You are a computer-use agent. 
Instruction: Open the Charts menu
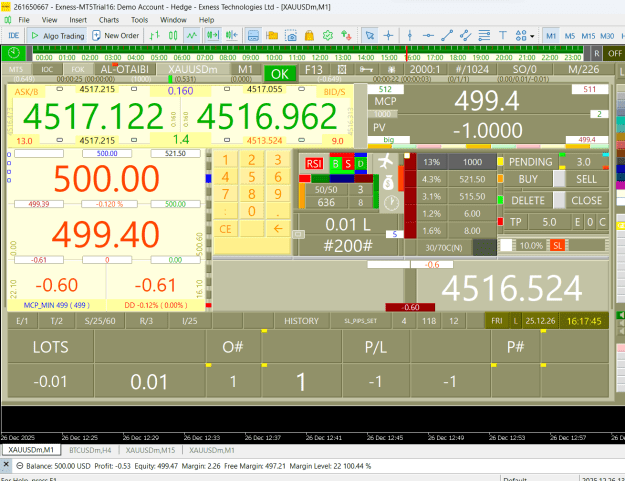click(109, 20)
